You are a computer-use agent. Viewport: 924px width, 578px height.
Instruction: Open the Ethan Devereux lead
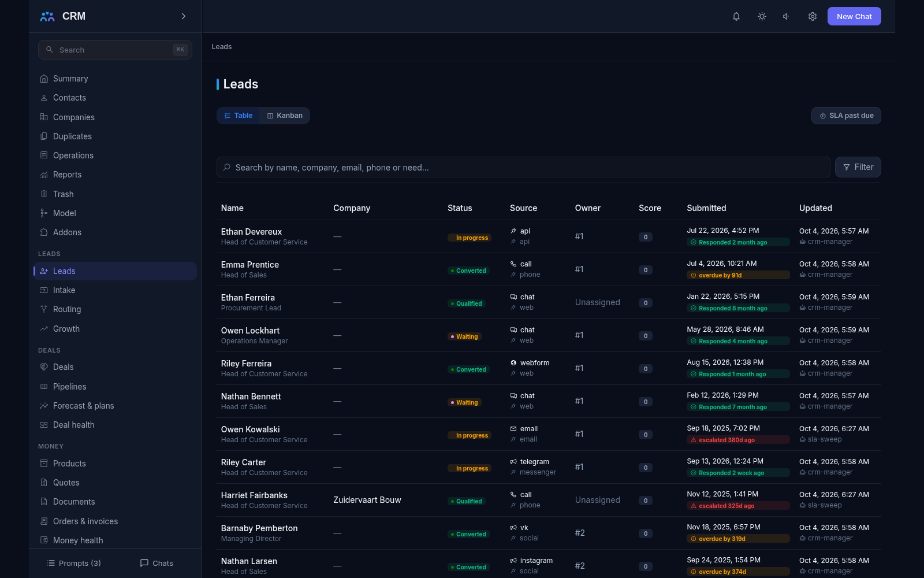(251, 232)
